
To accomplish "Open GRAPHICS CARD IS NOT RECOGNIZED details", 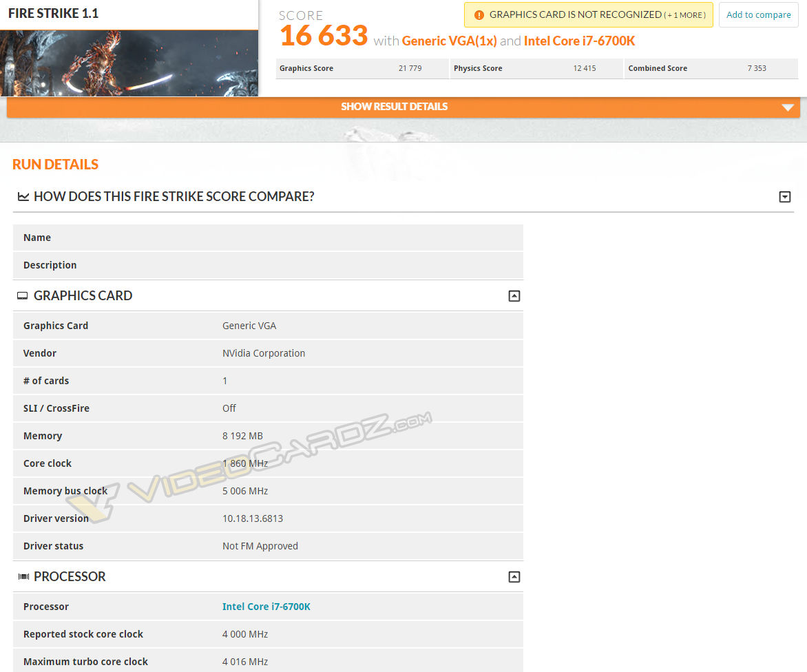I will [x=588, y=14].
